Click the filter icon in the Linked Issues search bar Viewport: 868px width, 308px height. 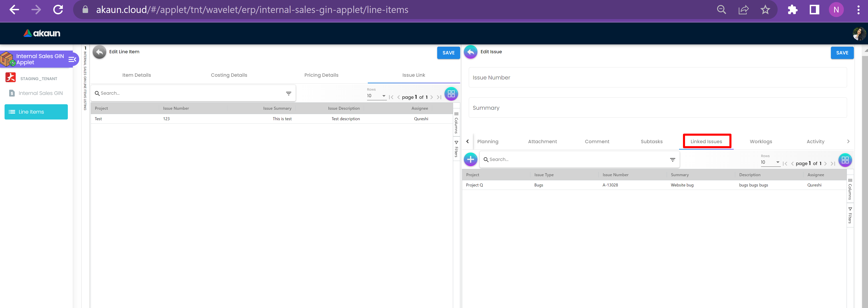coord(672,160)
